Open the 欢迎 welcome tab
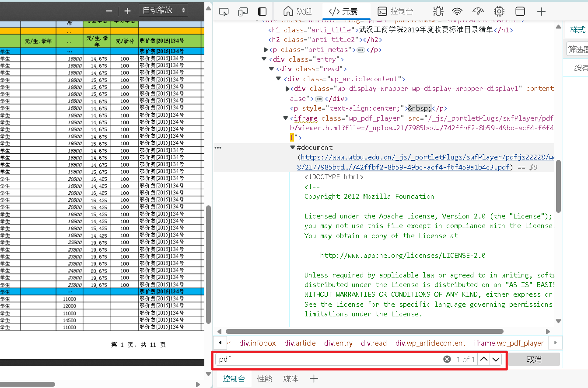 click(297, 11)
